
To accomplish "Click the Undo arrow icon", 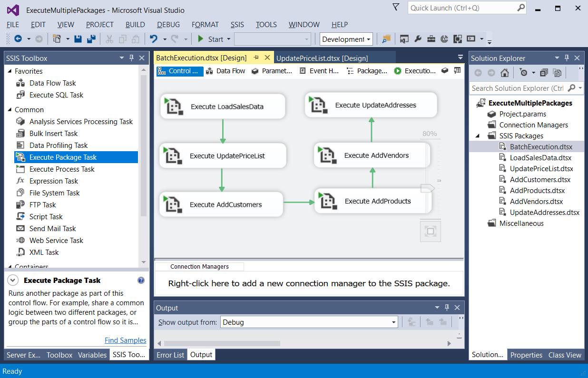I will (x=153, y=39).
